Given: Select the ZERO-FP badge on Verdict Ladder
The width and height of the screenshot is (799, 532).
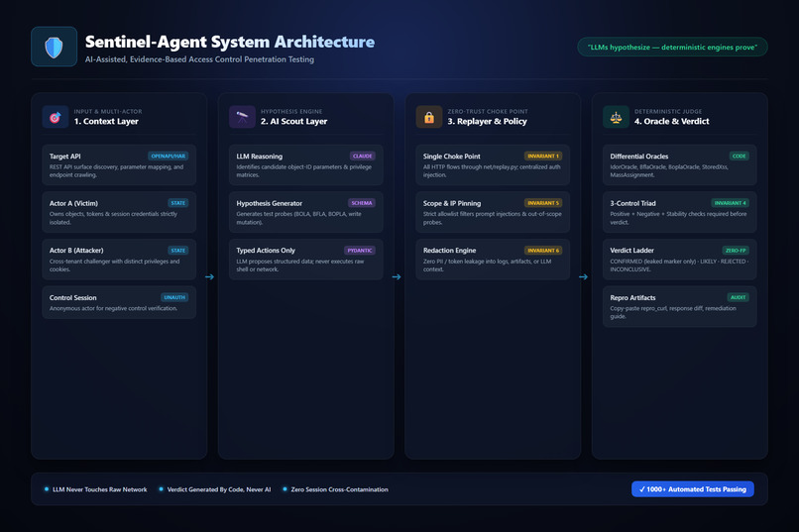Looking at the screenshot, I should point(736,251).
